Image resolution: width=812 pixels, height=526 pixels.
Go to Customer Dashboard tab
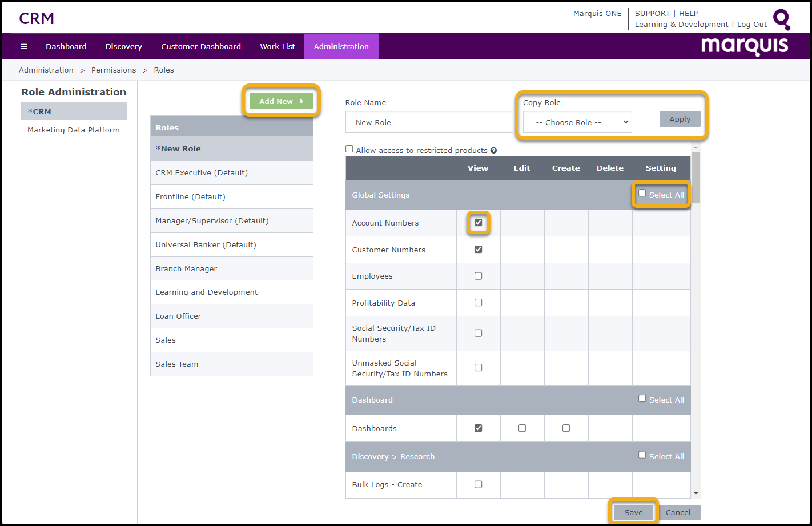(200, 47)
